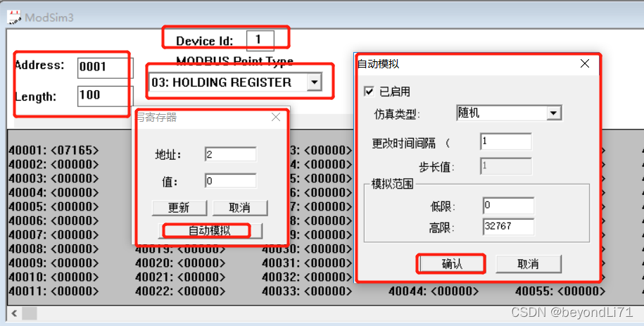Select register 40003: <00000>

[53, 178]
